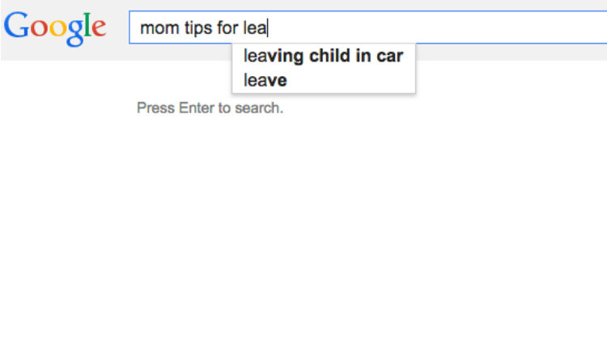The height and width of the screenshot is (364, 607).
Task: Click the yellow 'o' in Google logo
Action: pyautogui.click(x=57, y=28)
